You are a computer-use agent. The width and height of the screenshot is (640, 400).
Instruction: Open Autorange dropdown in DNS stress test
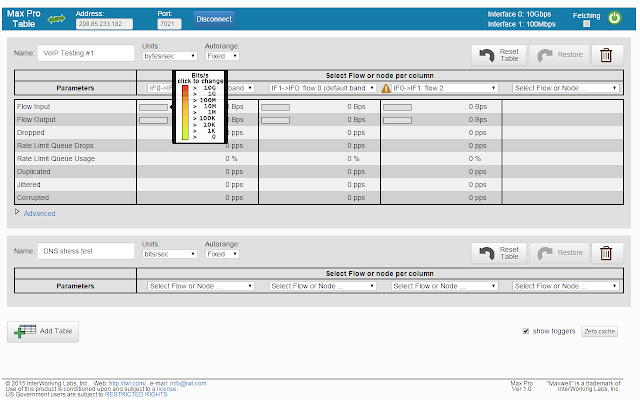coord(222,254)
